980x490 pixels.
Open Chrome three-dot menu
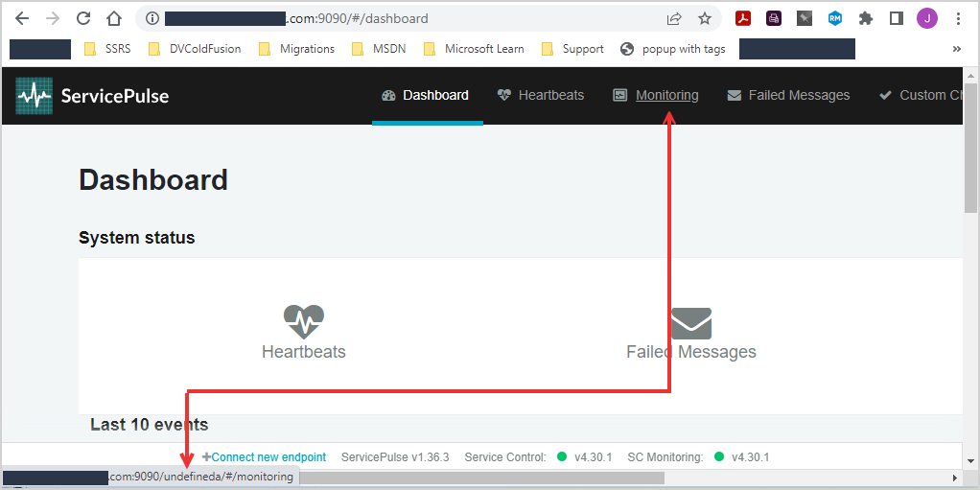[958, 19]
